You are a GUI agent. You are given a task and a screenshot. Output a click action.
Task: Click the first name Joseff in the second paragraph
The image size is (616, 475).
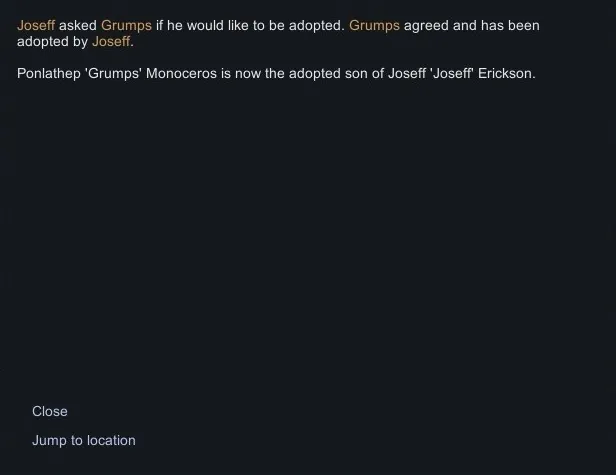point(407,73)
